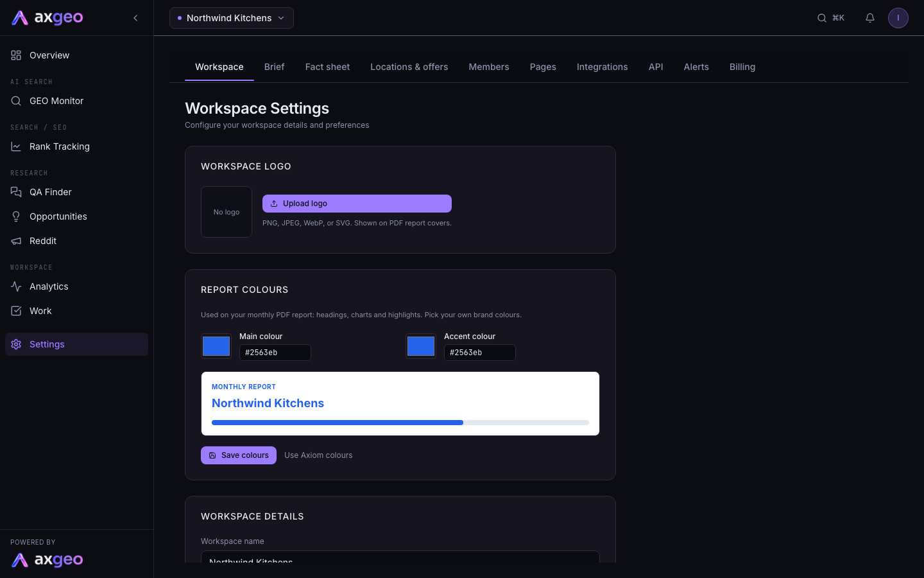924x578 pixels.
Task: Open user avatar menu
Action: (898, 18)
